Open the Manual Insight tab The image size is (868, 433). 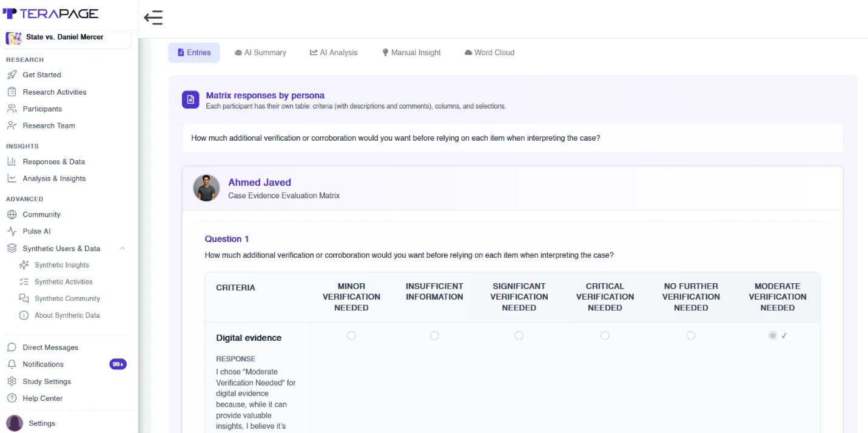pyautogui.click(x=411, y=53)
